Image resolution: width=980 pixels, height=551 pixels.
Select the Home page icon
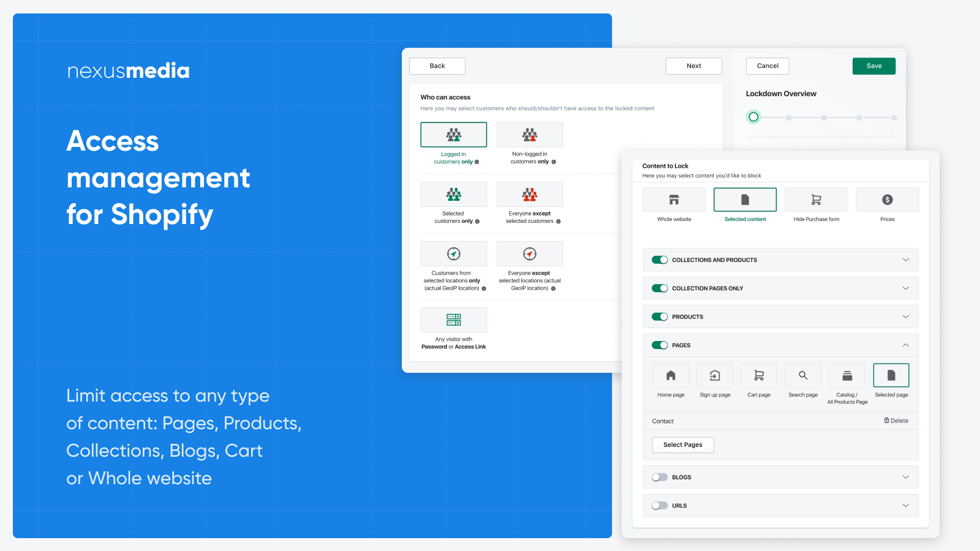(671, 375)
